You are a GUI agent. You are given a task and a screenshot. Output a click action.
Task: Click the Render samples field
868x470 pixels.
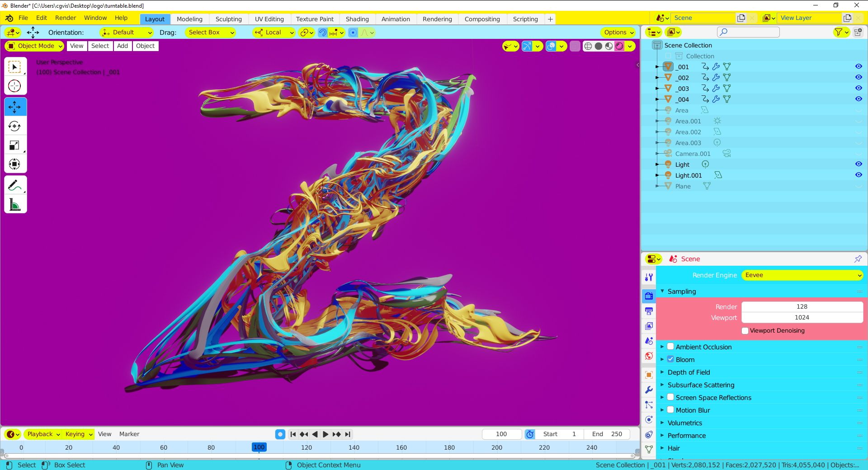[x=802, y=307]
